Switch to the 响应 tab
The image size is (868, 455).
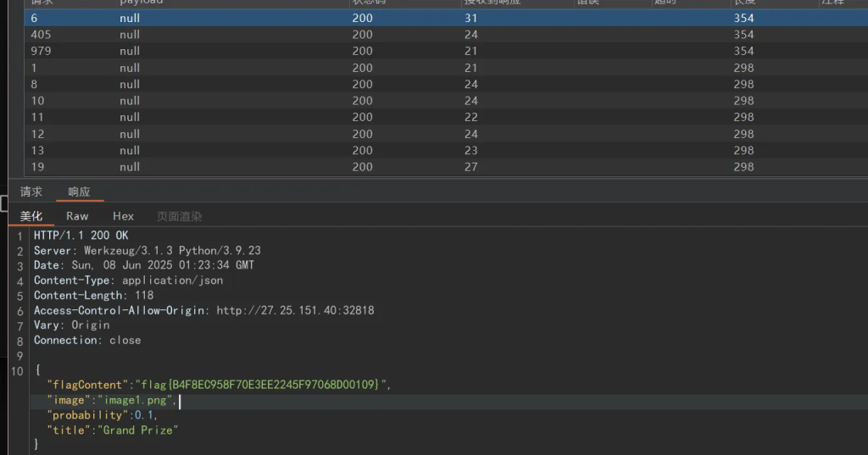point(79,191)
